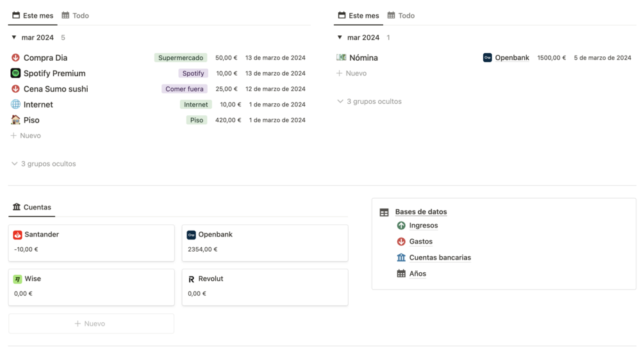This screenshot has height=358, width=644.
Task: Click the Revolut R logo icon
Action: (x=191, y=279)
